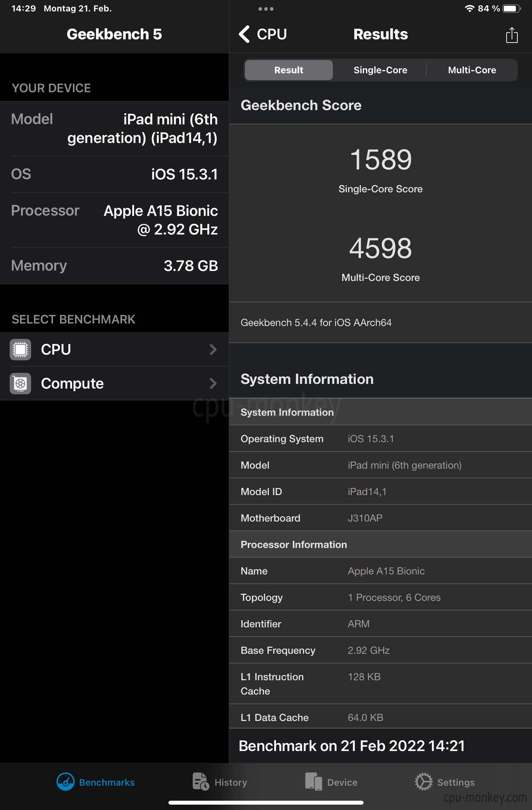The width and height of the screenshot is (532, 810).
Task: Tap the home indicator bar
Action: pyautogui.click(x=266, y=802)
